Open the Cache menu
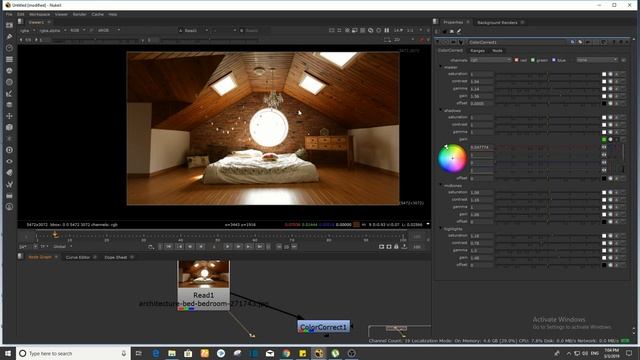This screenshot has height=360, width=640. coord(97,14)
